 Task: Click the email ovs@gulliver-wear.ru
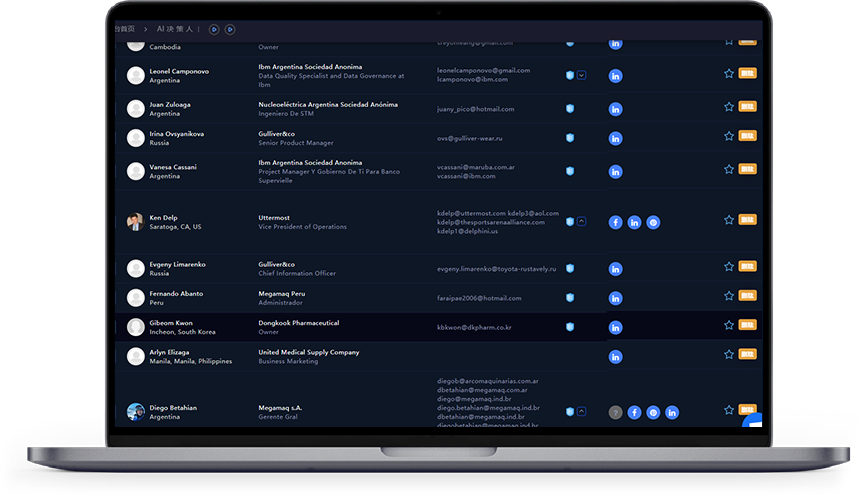[469, 138]
